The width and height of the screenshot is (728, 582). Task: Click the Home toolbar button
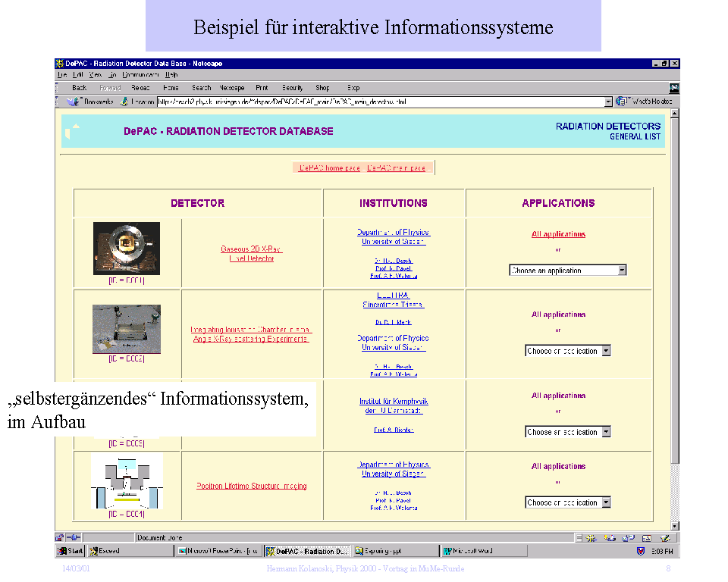point(171,88)
